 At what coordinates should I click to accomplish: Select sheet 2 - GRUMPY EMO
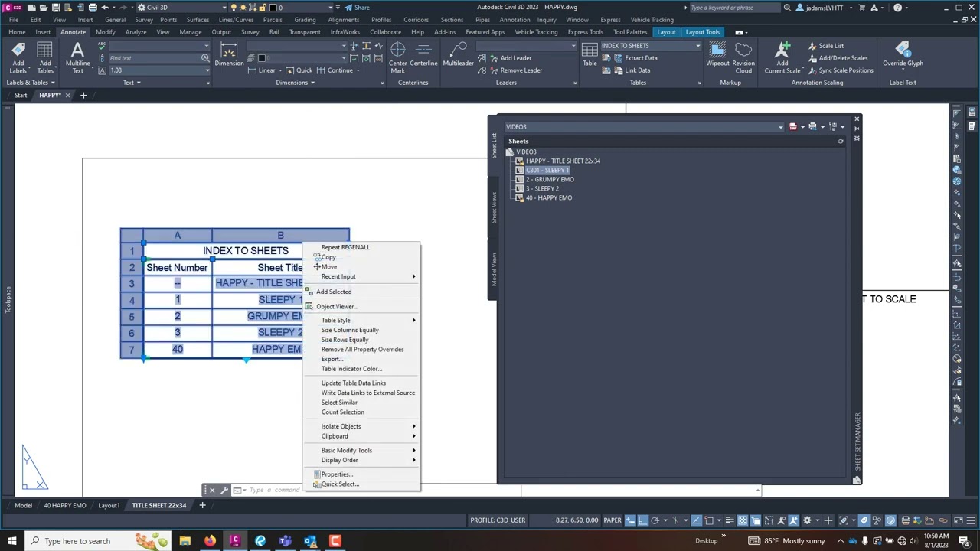click(x=550, y=180)
